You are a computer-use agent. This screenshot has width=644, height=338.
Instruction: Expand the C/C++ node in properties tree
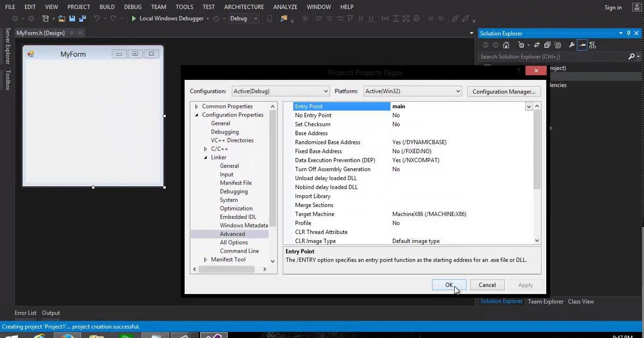point(205,149)
